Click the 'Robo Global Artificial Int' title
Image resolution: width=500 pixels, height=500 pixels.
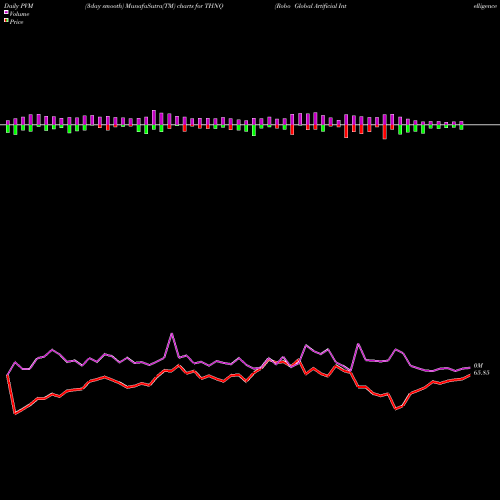click(x=311, y=6)
